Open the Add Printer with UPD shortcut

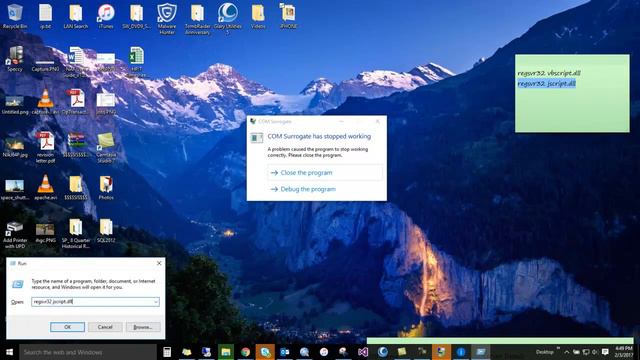(x=15, y=235)
